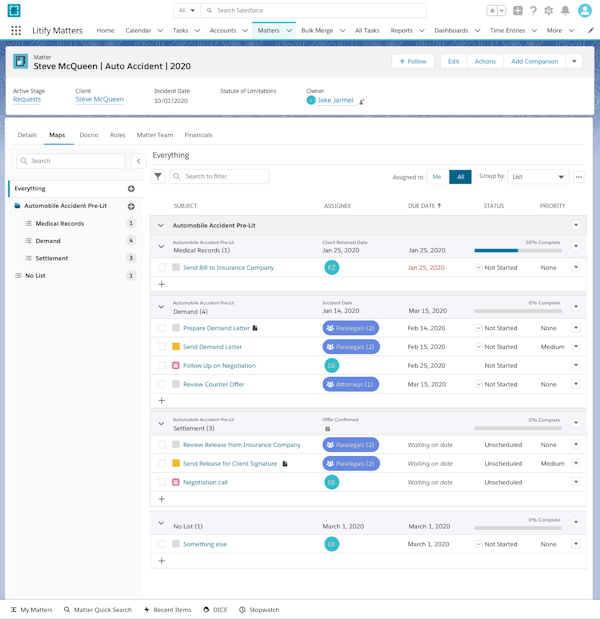Click the Demand 0% Complete progress bar
Image resolution: width=600 pixels, height=619 pixels.
click(518, 311)
